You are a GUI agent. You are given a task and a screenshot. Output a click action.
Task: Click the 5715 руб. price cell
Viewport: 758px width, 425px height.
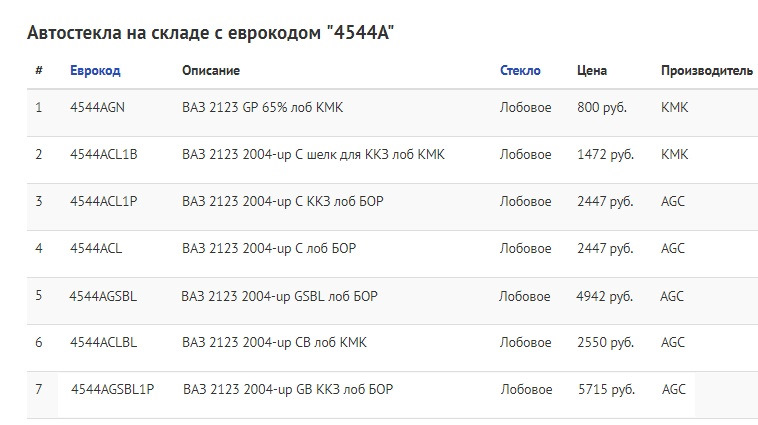[606, 389]
